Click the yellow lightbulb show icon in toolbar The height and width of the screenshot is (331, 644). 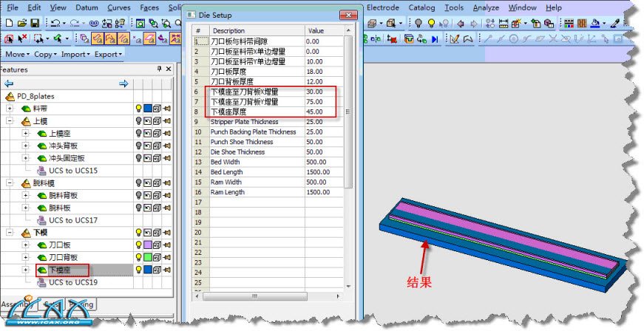(x=432, y=24)
